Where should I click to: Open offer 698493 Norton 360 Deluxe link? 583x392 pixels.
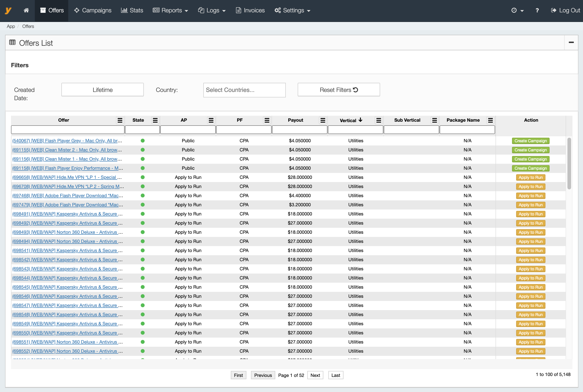click(x=67, y=232)
